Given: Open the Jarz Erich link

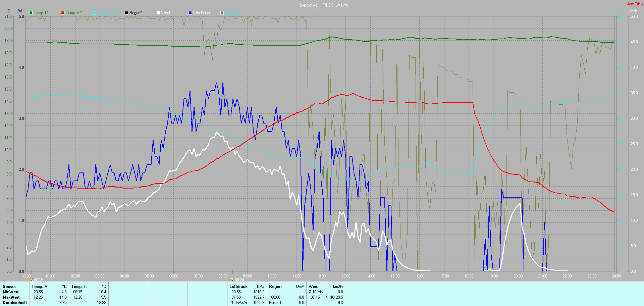Looking at the screenshot, I should 635,4.
